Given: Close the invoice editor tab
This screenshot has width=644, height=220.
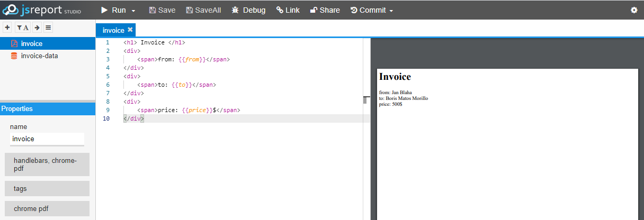Looking at the screenshot, I should [x=130, y=30].
